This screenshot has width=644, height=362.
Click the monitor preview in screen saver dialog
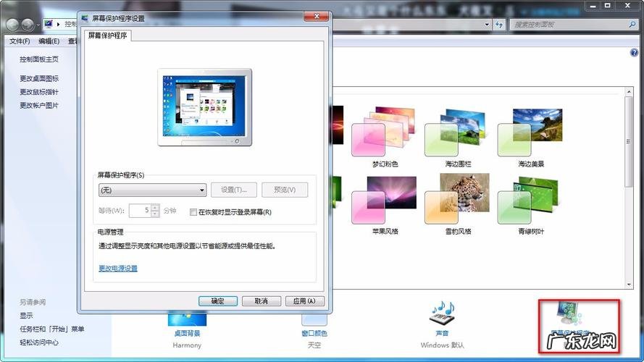(x=204, y=107)
